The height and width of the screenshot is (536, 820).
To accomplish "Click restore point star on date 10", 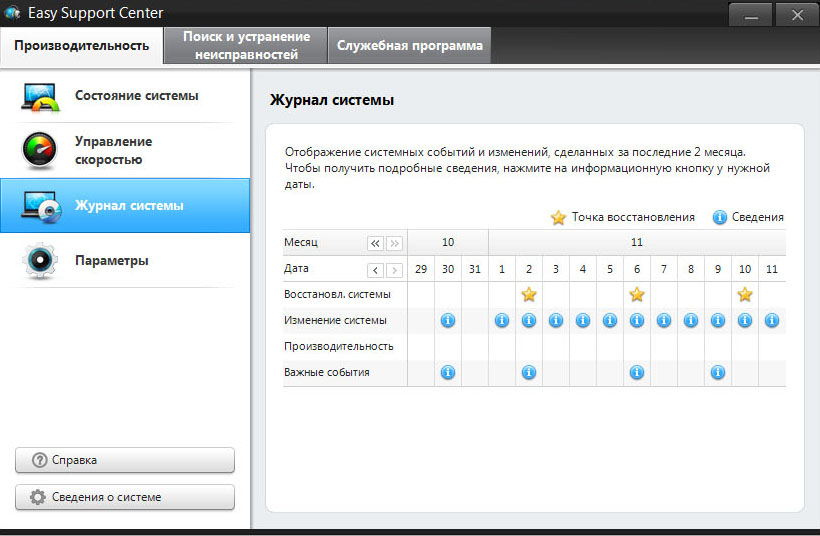I will 745,294.
